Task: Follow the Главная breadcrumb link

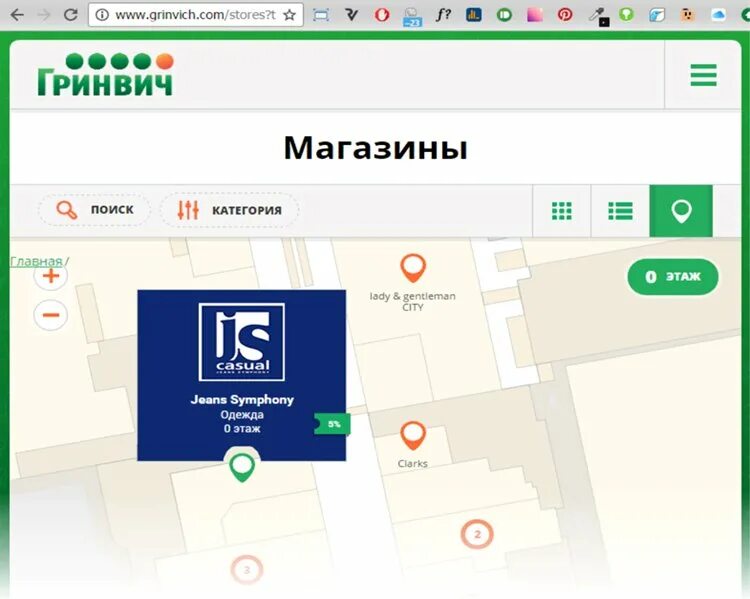Action: 36,261
